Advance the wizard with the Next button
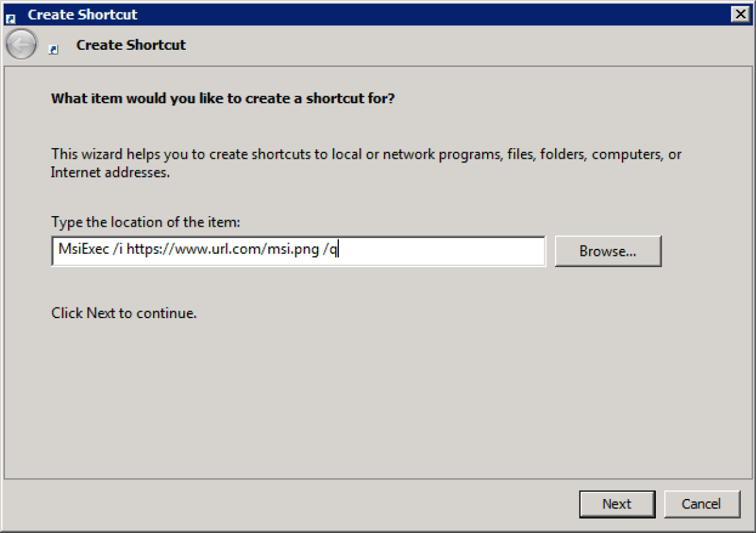 tap(616, 504)
